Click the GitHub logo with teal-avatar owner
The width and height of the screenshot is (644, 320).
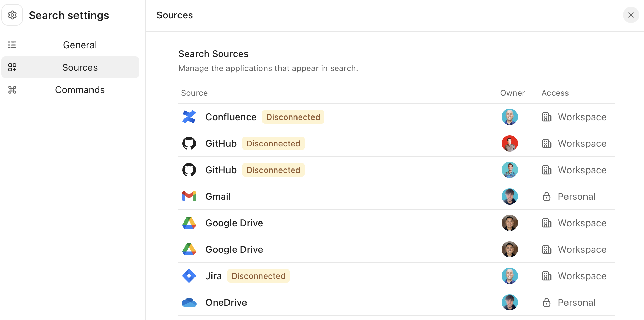click(x=189, y=170)
